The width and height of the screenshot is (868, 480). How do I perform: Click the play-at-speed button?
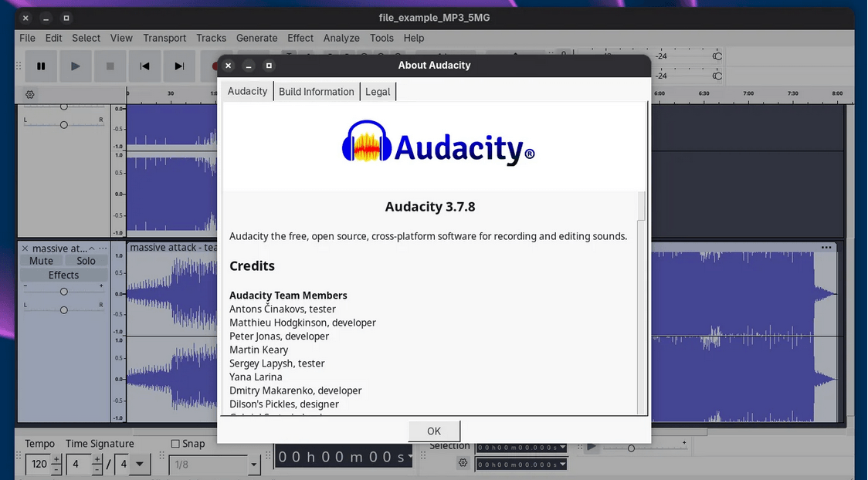592,447
